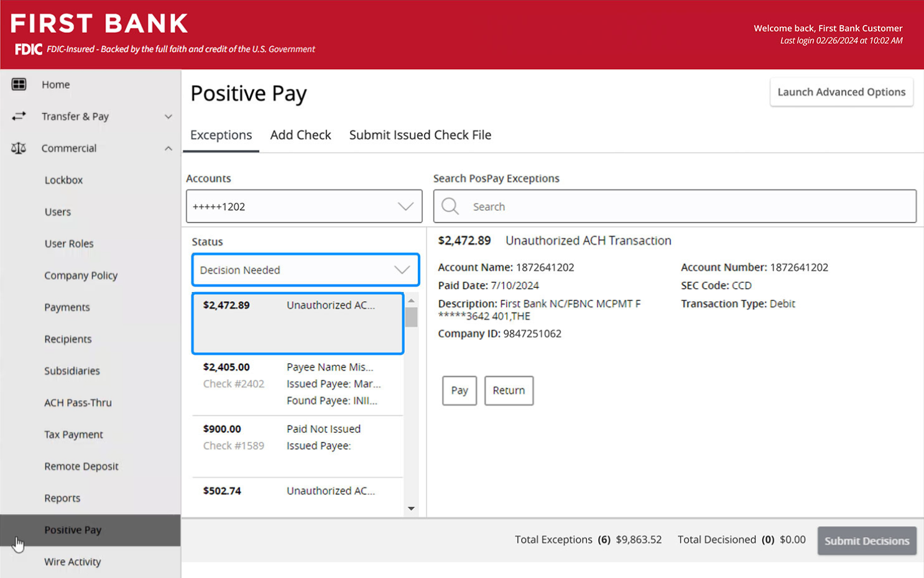Click in the Search PosPay Exceptions field

tap(684, 206)
